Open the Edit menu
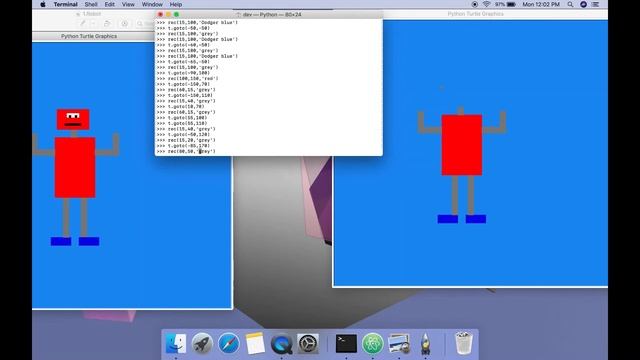Screen dimensions: 640x360 click(x=109, y=4)
